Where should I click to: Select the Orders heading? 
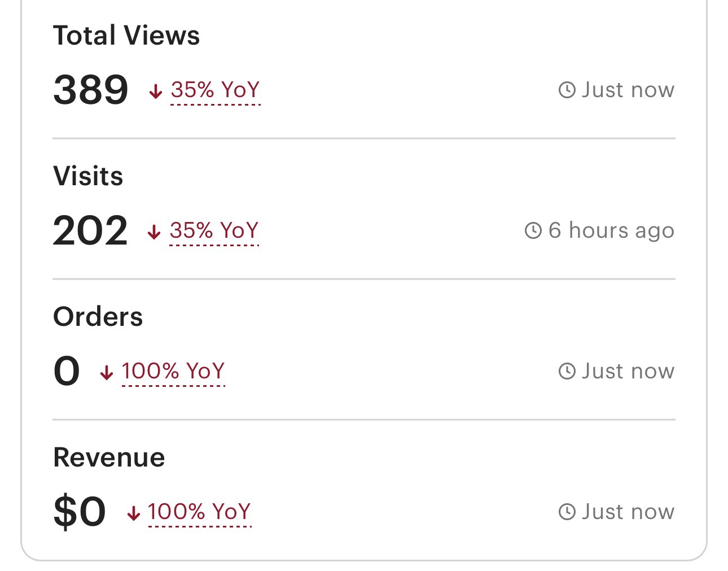(x=98, y=316)
